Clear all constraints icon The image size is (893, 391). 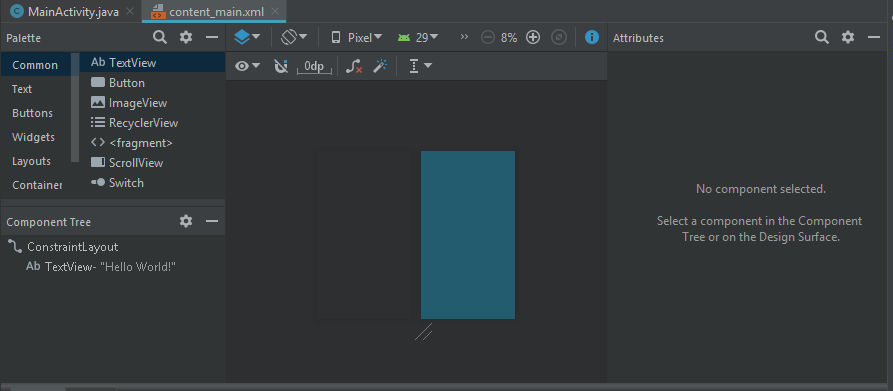(x=354, y=67)
